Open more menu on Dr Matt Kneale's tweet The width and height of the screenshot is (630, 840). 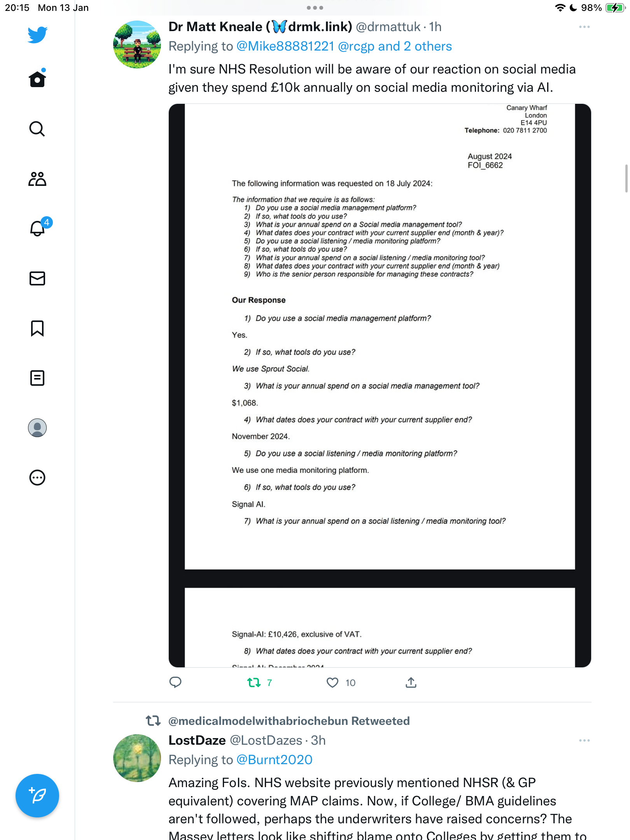click(584, 27)
